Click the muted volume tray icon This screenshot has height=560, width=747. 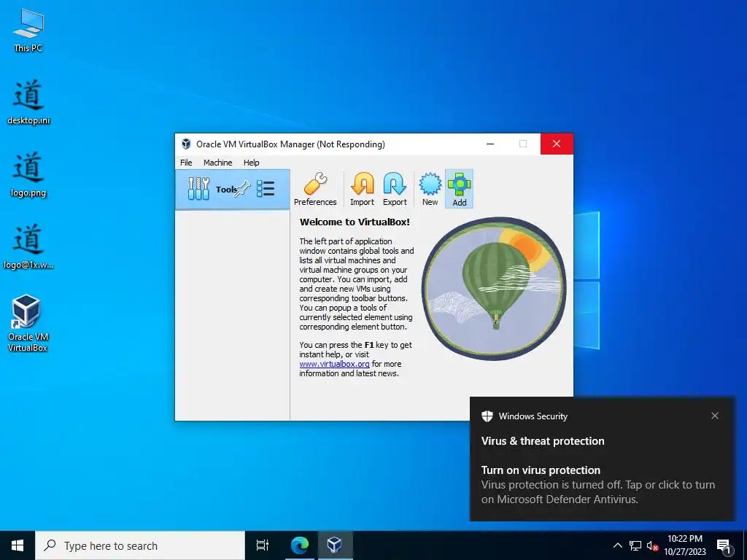(x=652, y=545)
